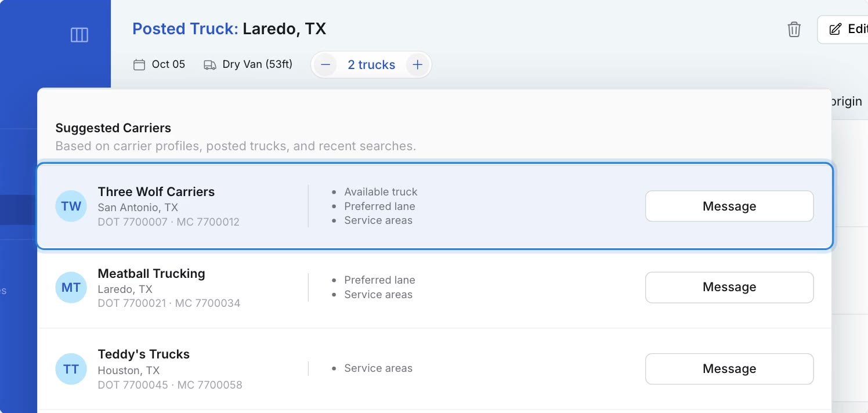Open the Edit button for this posting
868x413 pixels.
point(844,30)
